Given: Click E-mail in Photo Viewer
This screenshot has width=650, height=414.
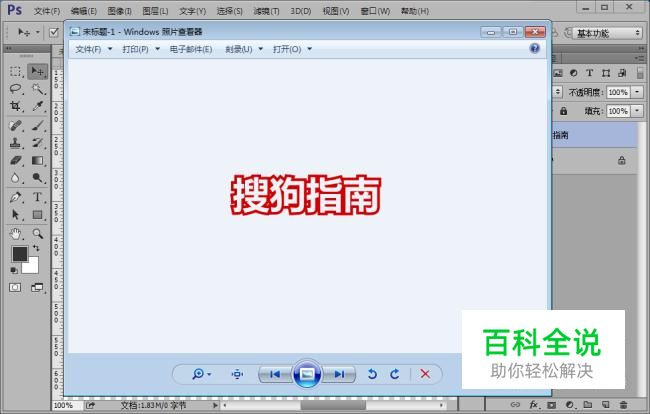Looking at the screenshot, I should pyautogui.click(x=191, y=49).
